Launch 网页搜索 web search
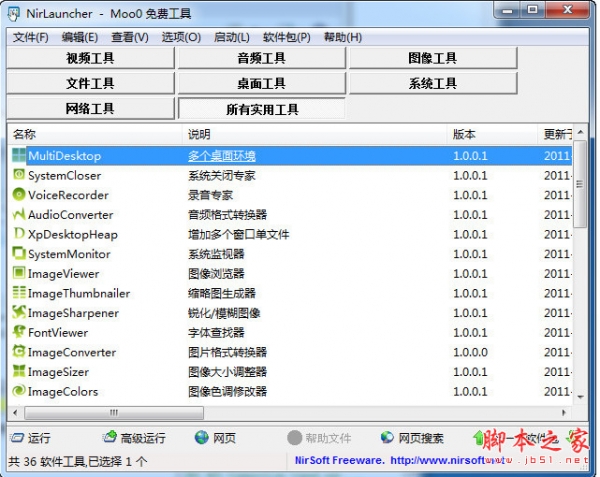 click(x=412, y=438)
